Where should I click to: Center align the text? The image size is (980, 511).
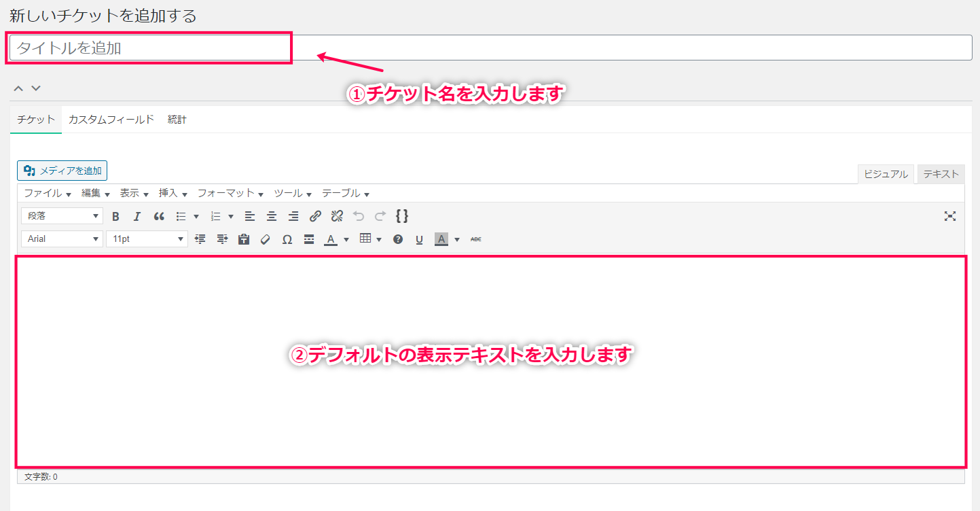[x=272, y=216]
